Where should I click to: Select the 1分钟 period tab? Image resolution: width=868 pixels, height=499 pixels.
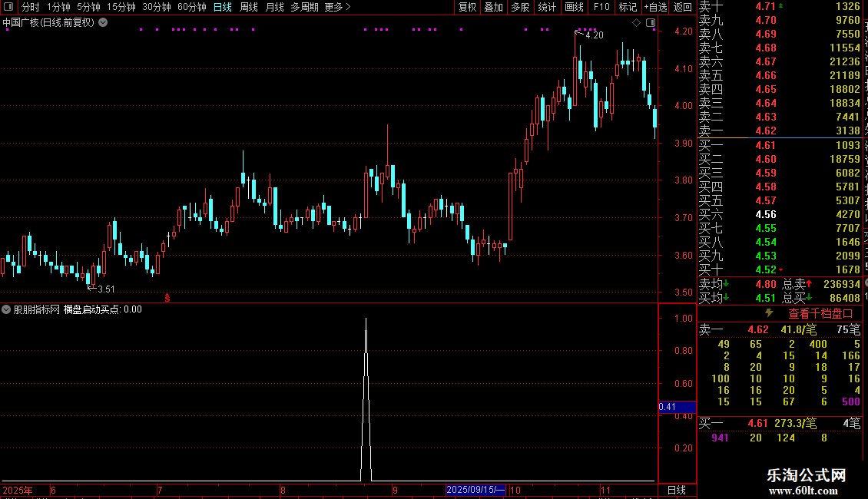click(58, 7)
